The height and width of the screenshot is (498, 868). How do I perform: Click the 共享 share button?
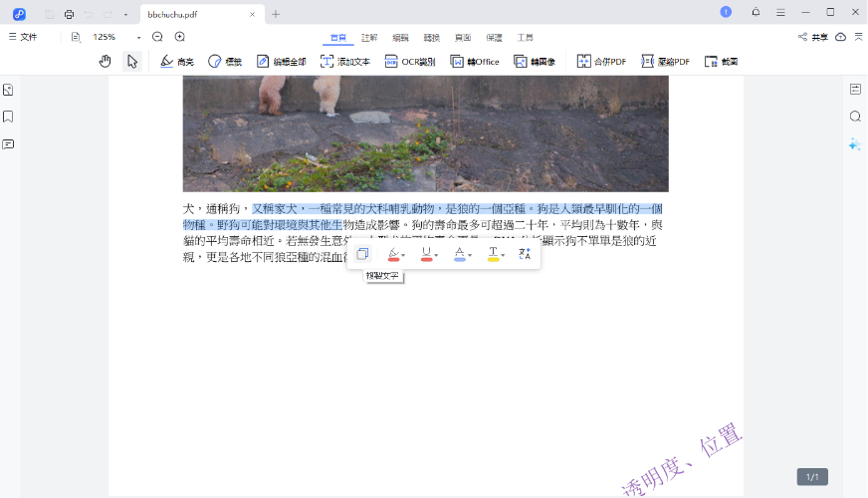tap(813, 37)
